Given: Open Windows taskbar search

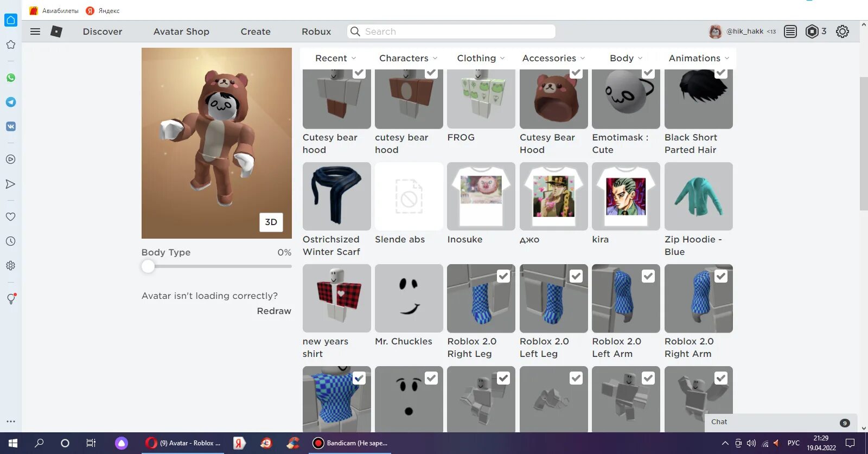Looking at the screenshot, I should click(39, 443).
